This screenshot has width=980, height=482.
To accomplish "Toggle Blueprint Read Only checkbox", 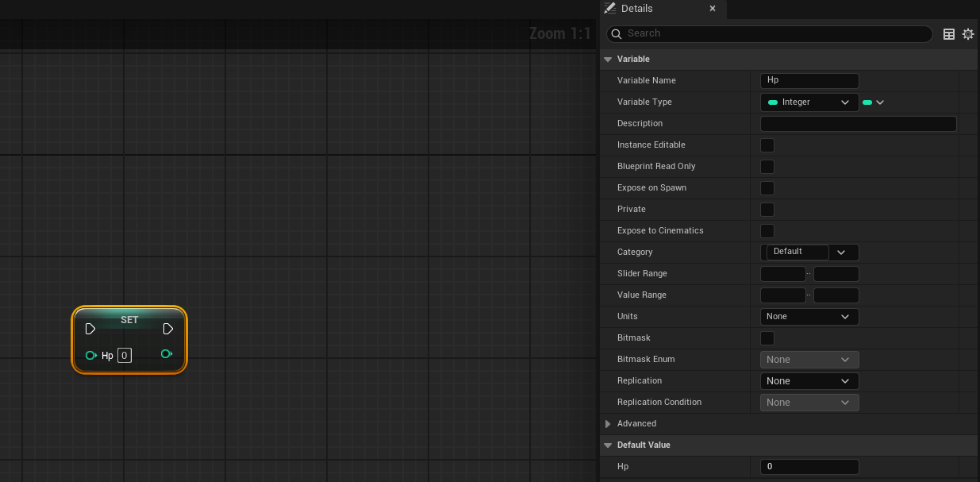I will coord(767,167).
